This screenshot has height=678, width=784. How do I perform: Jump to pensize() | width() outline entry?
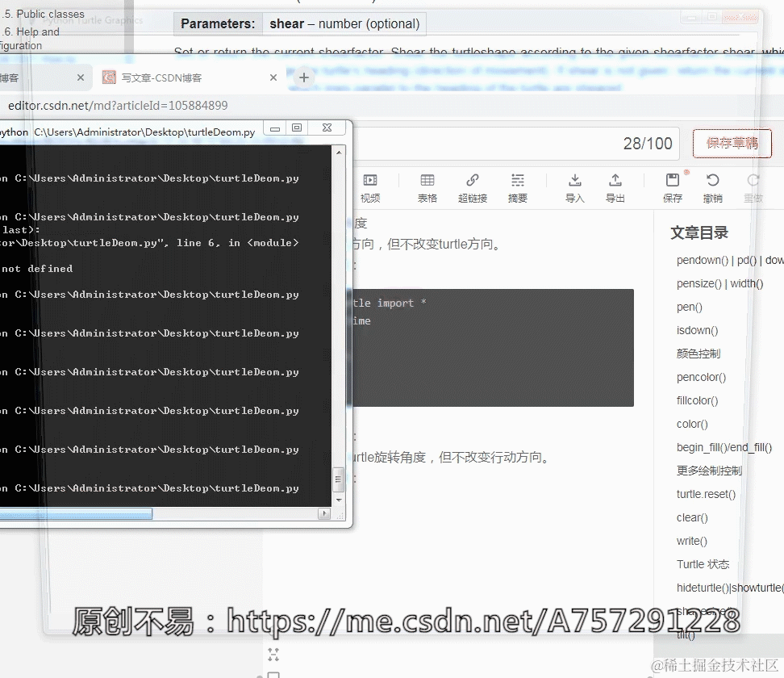point(719,283)
